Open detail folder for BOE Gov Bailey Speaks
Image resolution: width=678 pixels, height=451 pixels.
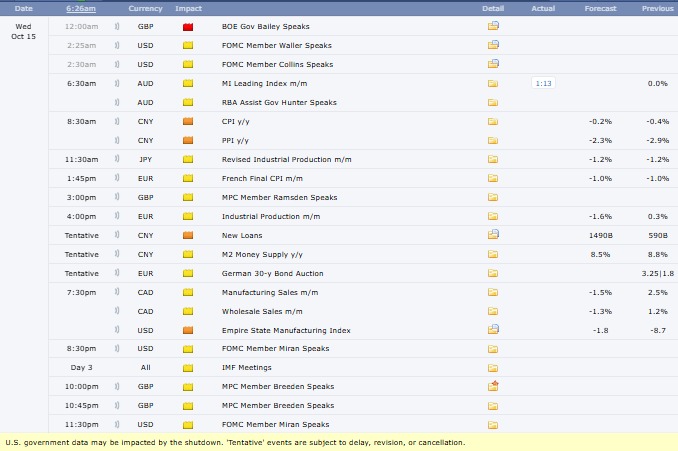click(492, 26)
